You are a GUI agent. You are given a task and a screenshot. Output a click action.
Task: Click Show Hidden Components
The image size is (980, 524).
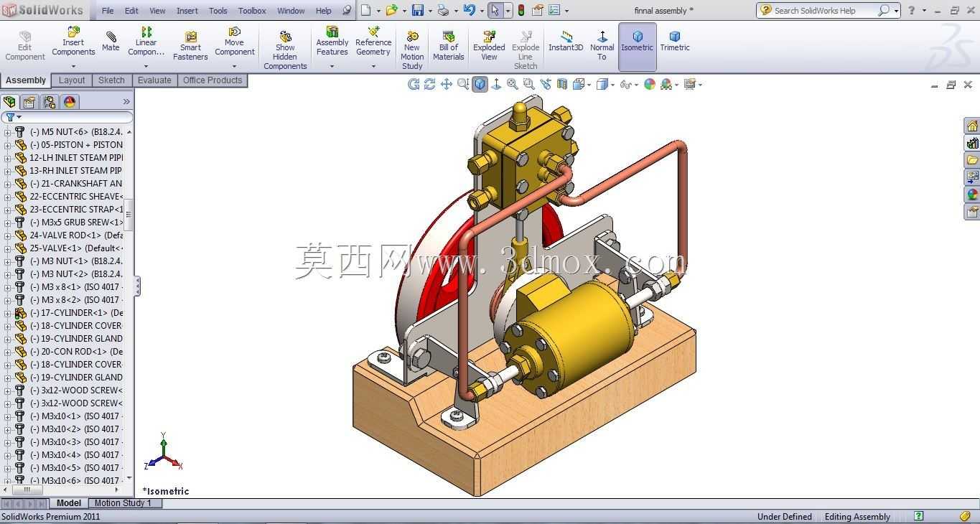285,50
